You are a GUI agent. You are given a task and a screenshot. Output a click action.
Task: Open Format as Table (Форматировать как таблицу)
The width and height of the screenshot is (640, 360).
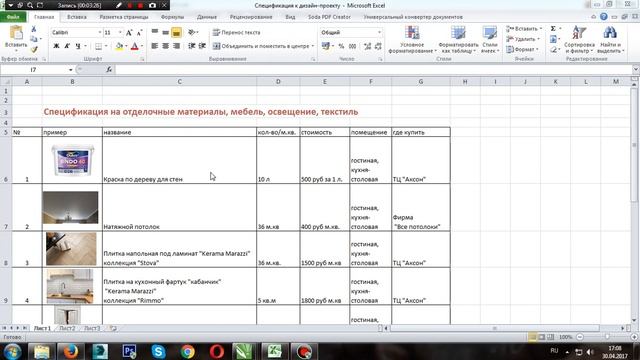[458, 40]
